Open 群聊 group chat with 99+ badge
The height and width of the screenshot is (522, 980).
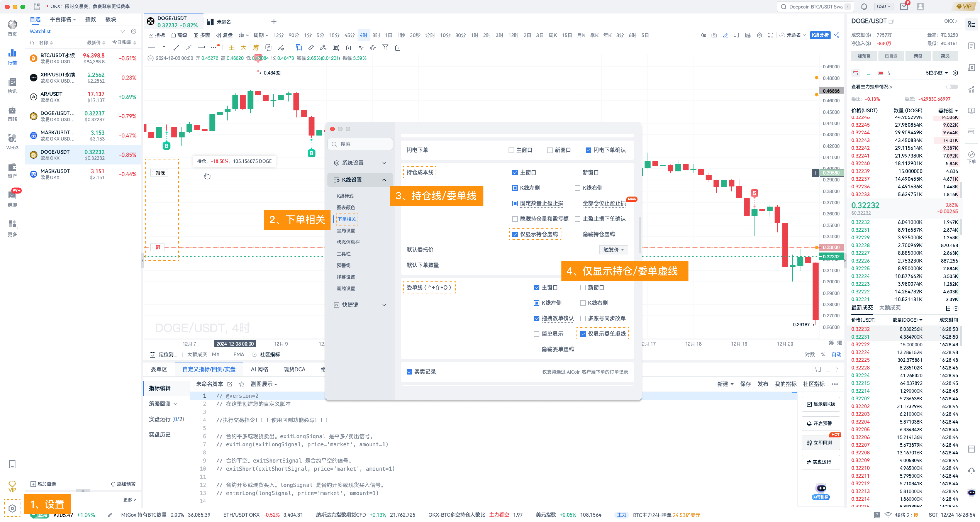12,198
